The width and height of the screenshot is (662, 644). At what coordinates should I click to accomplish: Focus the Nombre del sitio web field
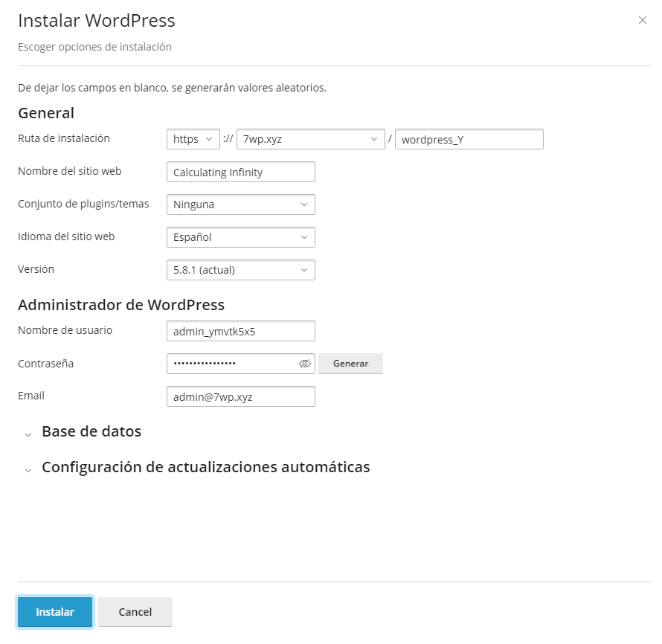[x=241, y=173]
